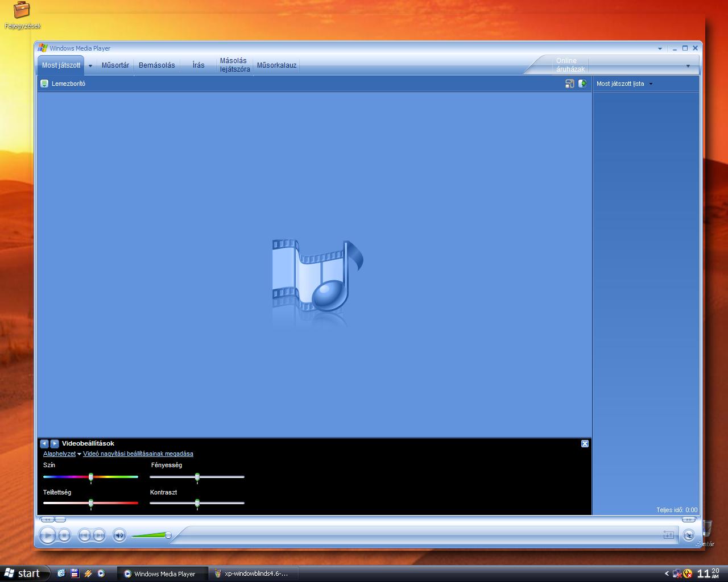This screenshot has width=728, height=582.
Task: Toggle full-screen view icon
Action: tap(569, 84)
